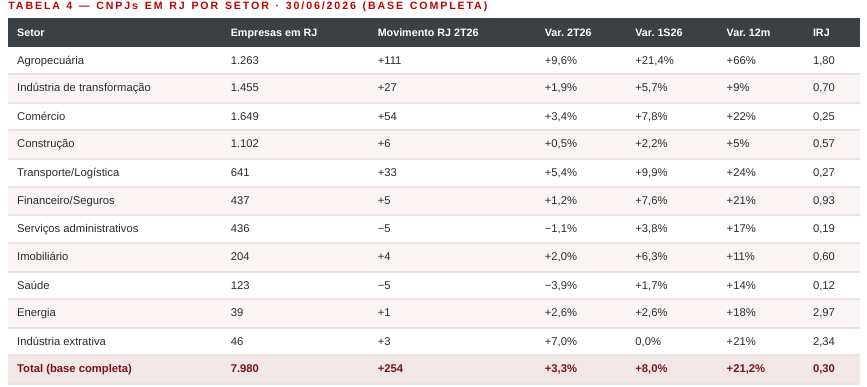Click the Tabela 4 title text
This screenshot has width=867, height=387.
coord(248,6)
